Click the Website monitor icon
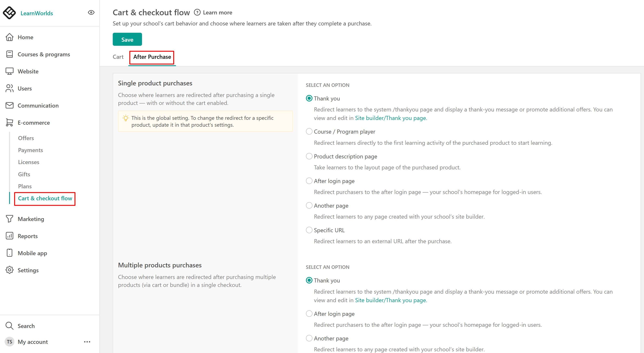The image size is (644, 353). (x=10, y=71)
